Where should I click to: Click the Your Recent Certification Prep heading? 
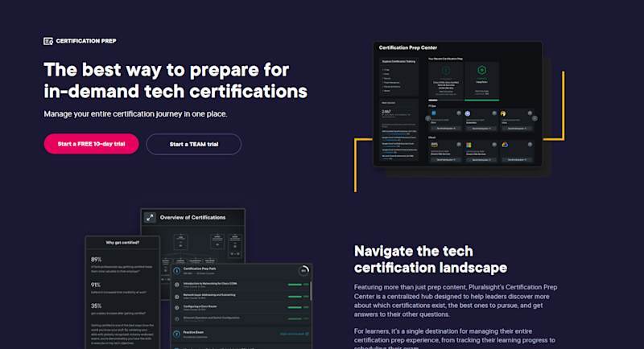[x=446, y=59]
